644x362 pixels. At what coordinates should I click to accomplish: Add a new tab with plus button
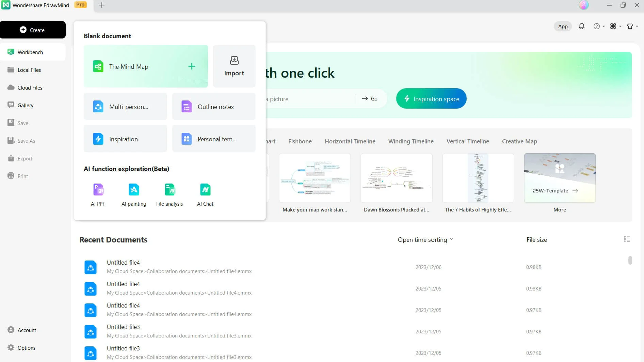tap(102, 5)
